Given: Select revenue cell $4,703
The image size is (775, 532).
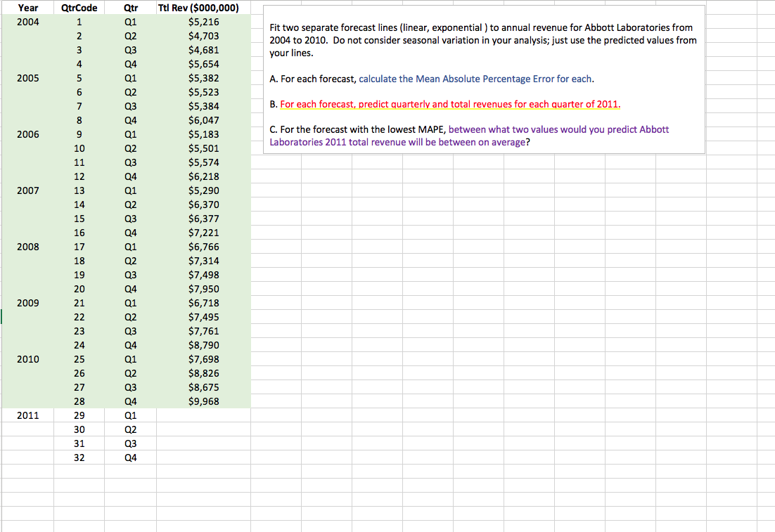Looking at the screenshot, I should click(203, 36).
